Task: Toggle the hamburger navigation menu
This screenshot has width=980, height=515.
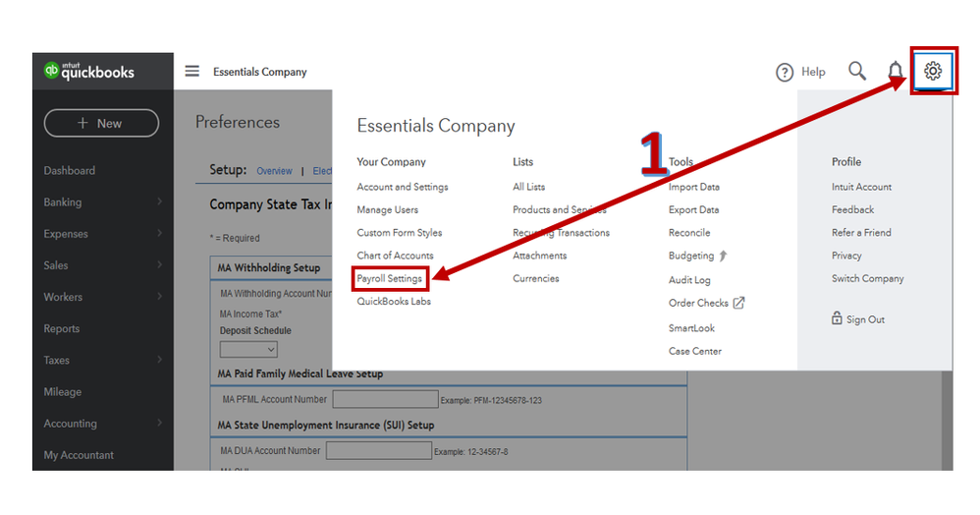Action: click(191, 71)
